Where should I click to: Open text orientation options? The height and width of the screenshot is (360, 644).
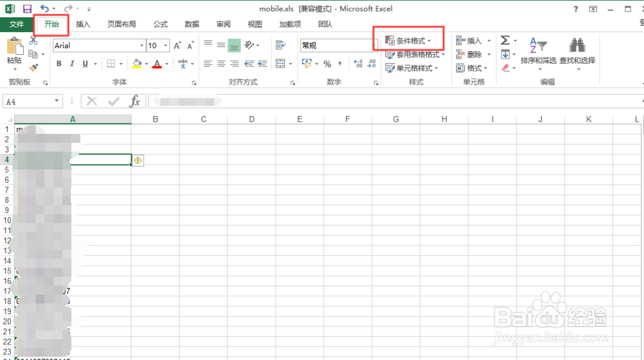pos(249,44)
